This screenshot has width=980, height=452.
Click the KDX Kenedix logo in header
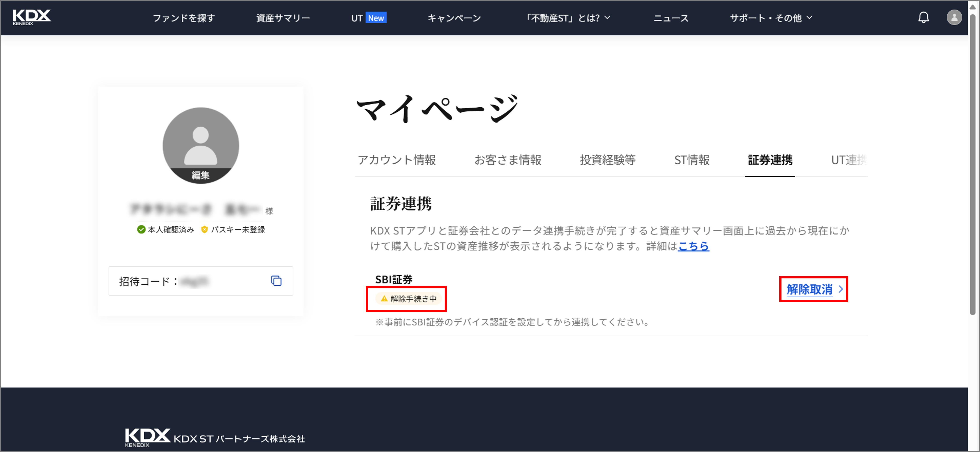coord(32,18)
